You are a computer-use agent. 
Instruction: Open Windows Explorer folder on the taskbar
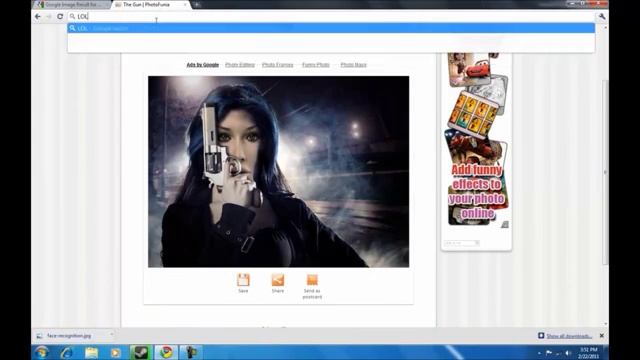[x=91, y=352]
